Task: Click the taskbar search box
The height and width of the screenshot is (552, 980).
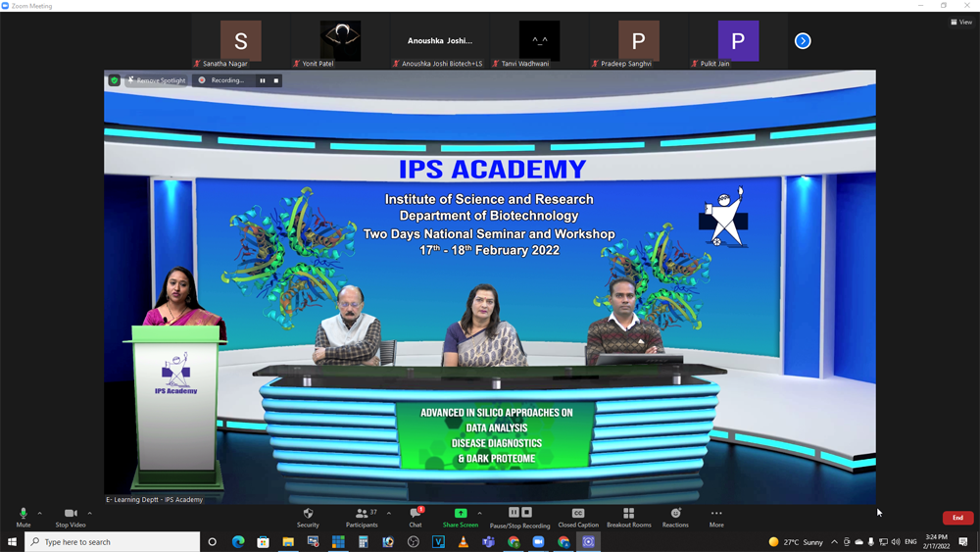Action: click(113, 542)
